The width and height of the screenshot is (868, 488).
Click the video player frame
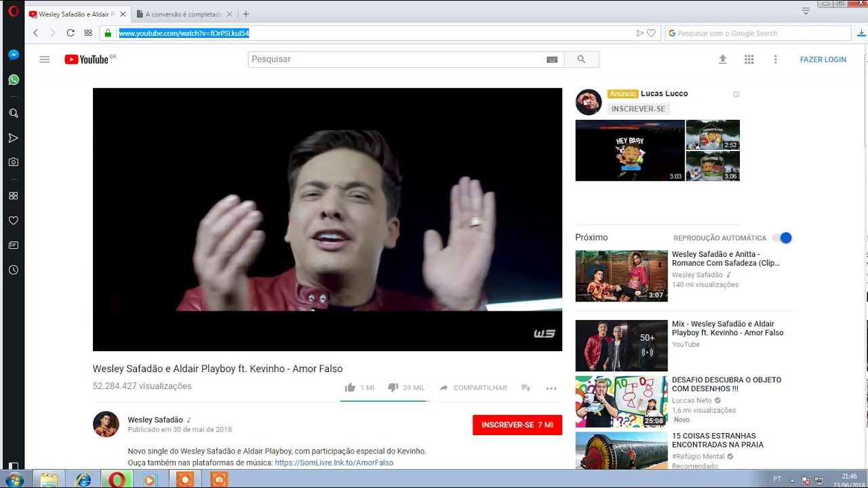[328, 220]
